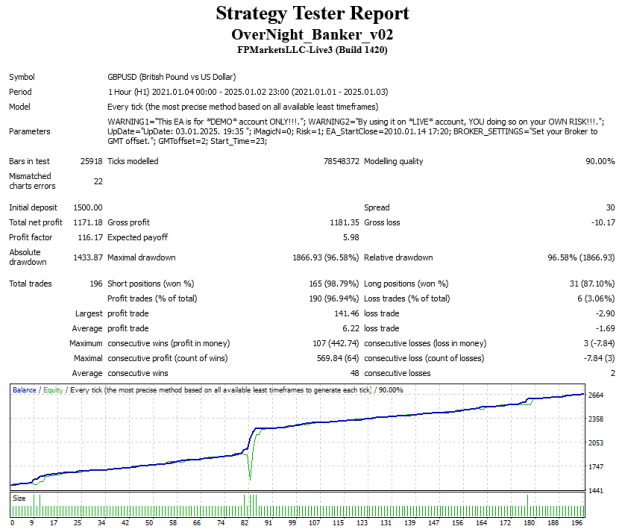Select the 1441 axis label on chart

tap(596, 491)
